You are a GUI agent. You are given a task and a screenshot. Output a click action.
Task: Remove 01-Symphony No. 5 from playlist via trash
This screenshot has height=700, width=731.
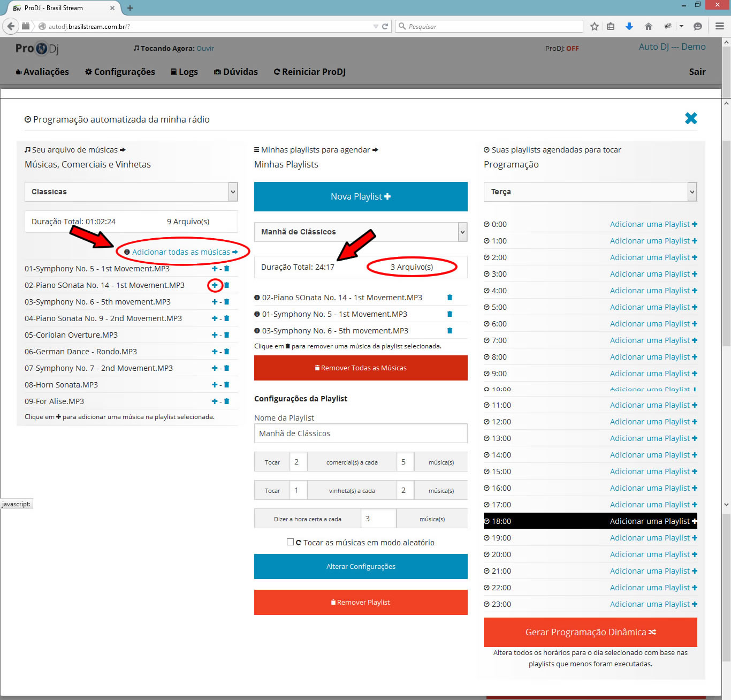[450, 314]
